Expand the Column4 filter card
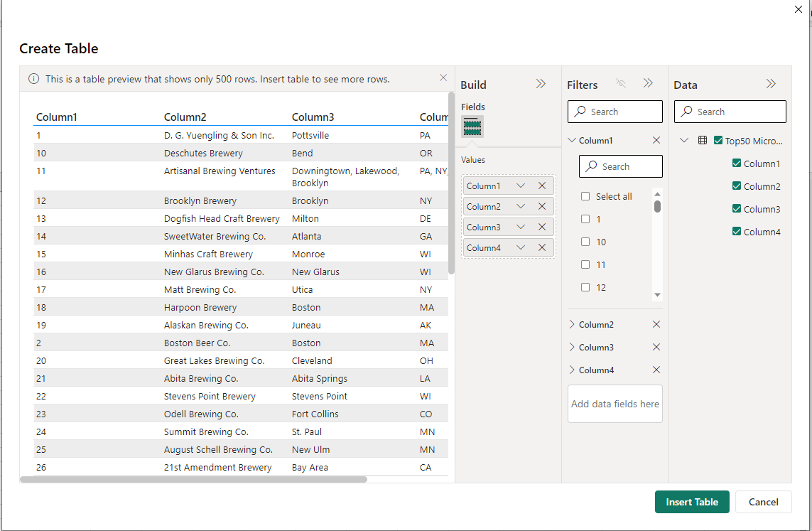This screenshot has width=812, height=531. click(x=572, y=370)
